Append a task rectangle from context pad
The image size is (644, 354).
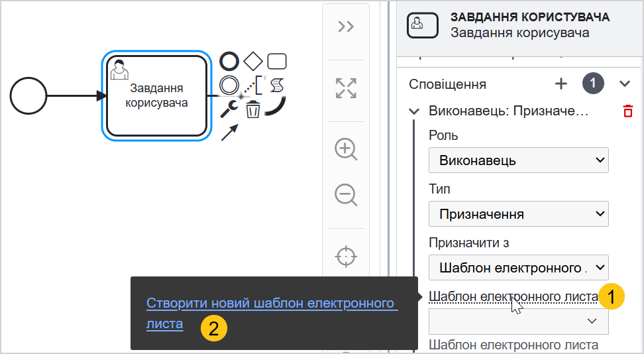tap(277, 61)
